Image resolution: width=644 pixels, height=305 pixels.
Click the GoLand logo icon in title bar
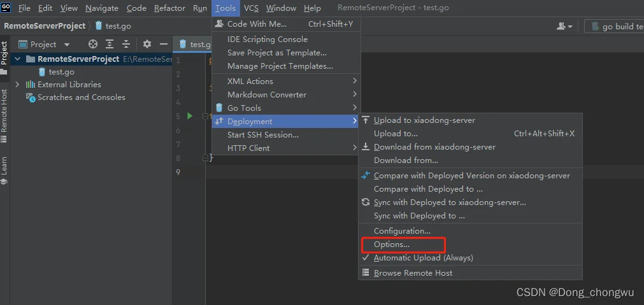pos(6,8)
